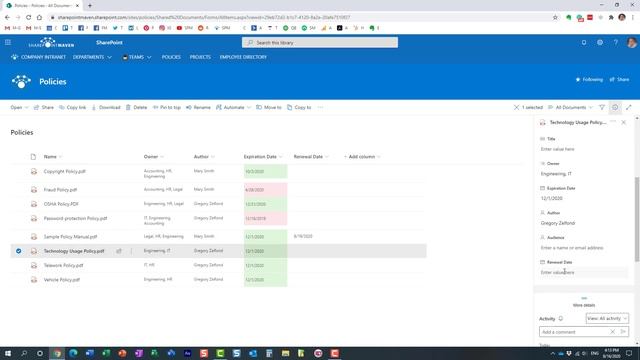Open the Policies navigation link

coord(171,57)
